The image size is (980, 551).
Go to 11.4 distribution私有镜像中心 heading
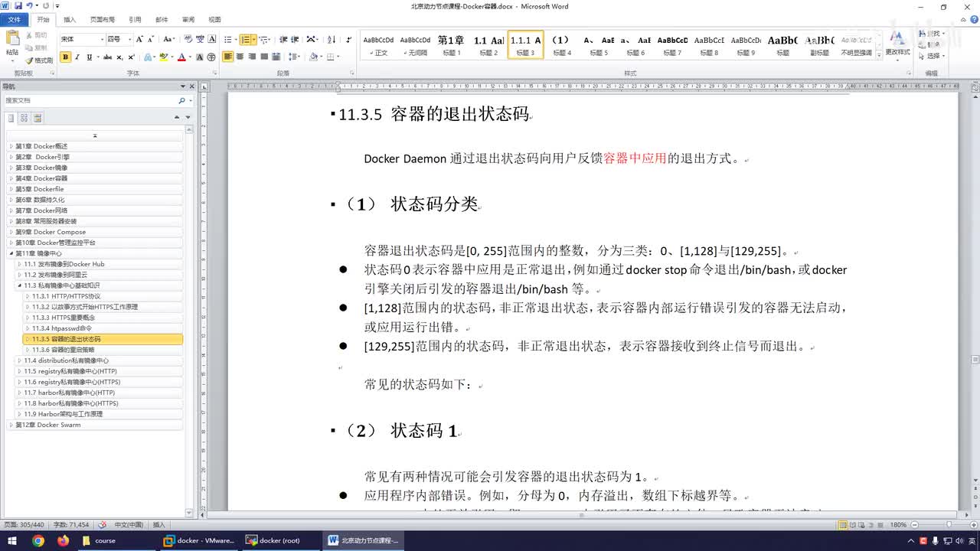(x=66, y=360)
